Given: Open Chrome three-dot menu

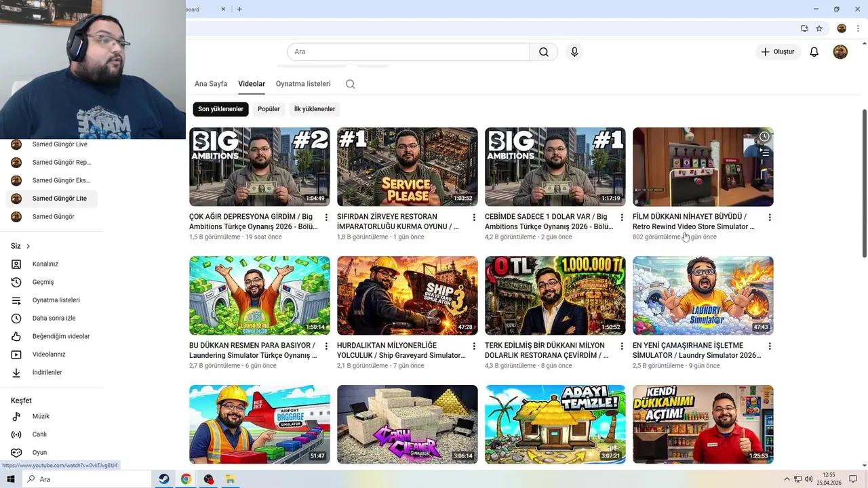Looking at the screenshot, I should 856,28.
